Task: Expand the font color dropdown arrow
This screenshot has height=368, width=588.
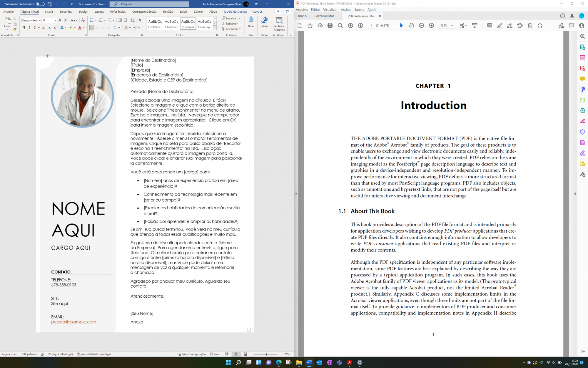Action: (x=84, y=28)
